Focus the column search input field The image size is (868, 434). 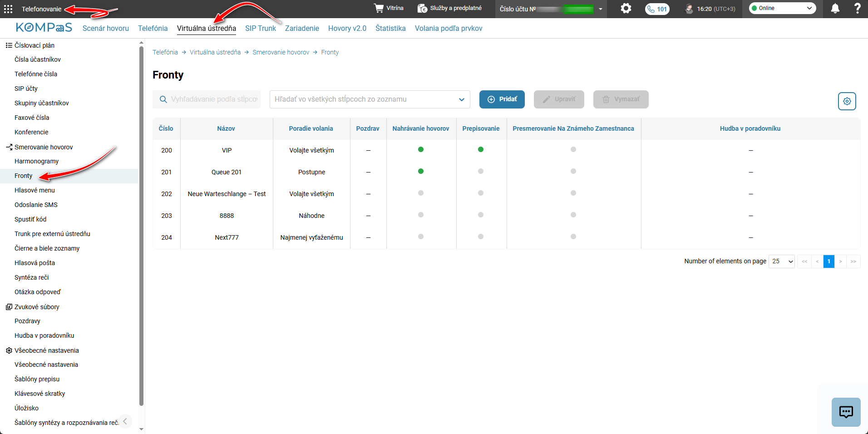coord(207,99)
